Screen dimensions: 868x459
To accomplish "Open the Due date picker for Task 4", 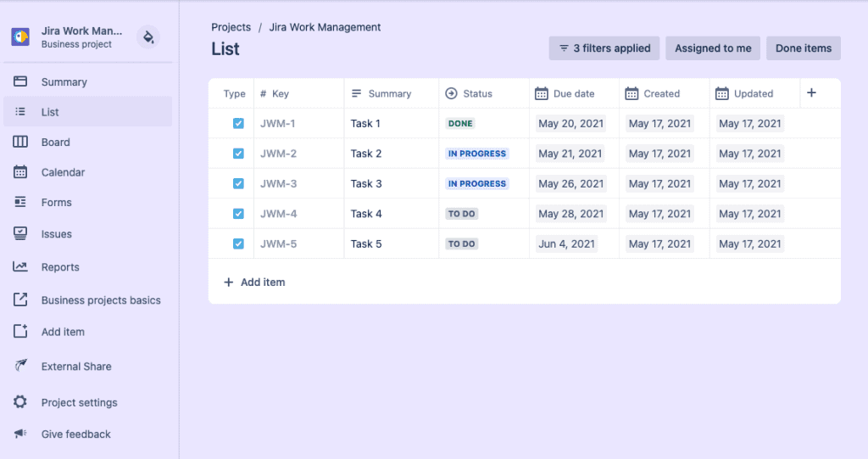I will (x=570, y=214).
